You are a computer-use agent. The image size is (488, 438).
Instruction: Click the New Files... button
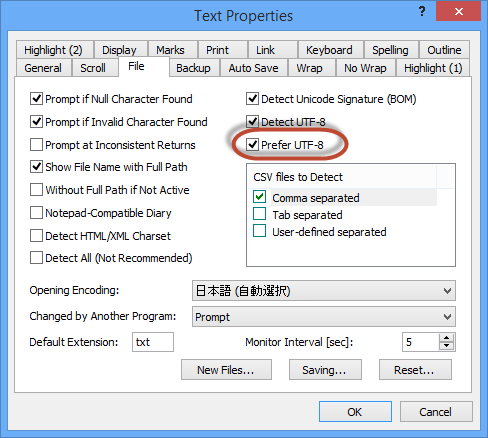(226, 370)
